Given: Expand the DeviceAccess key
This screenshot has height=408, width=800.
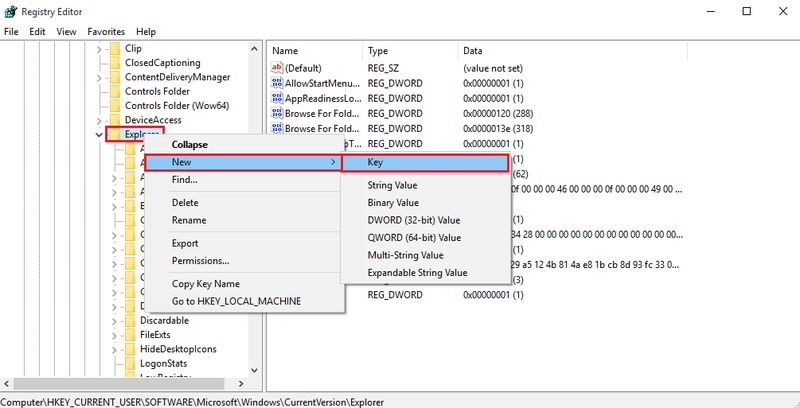Looking at the screenshot, I should point(99,120).
